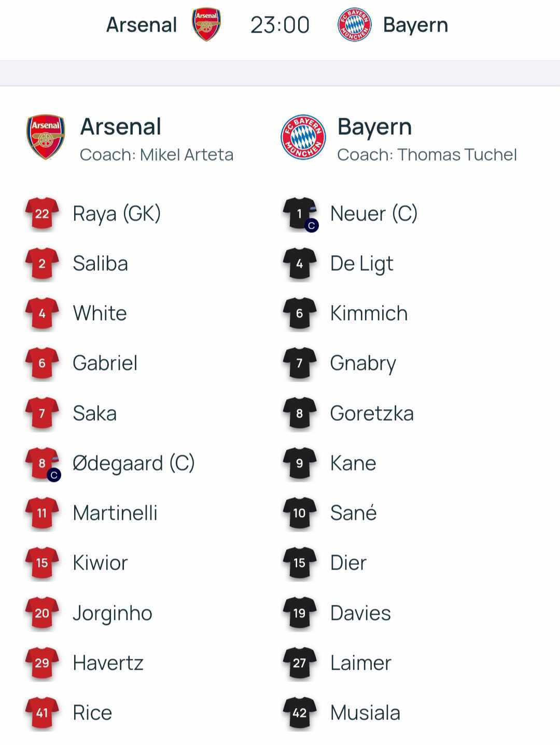The image size is (560, 745).
Task: Select Martinelli in the Arsenal lineup
Action: point(115,513)
